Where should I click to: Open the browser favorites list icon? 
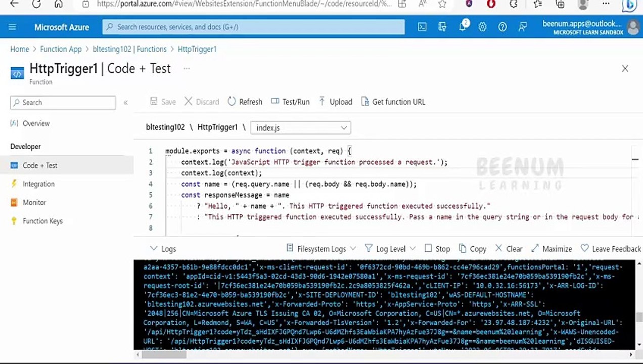point(537,4)
